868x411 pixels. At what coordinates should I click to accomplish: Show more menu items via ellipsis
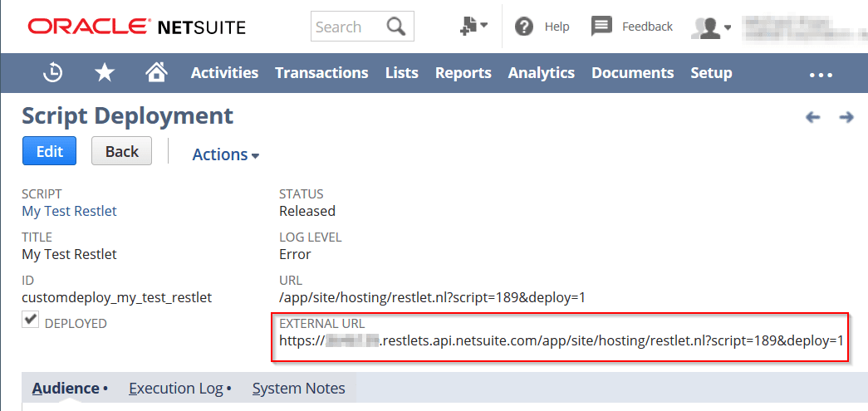(x=821, y=75)
